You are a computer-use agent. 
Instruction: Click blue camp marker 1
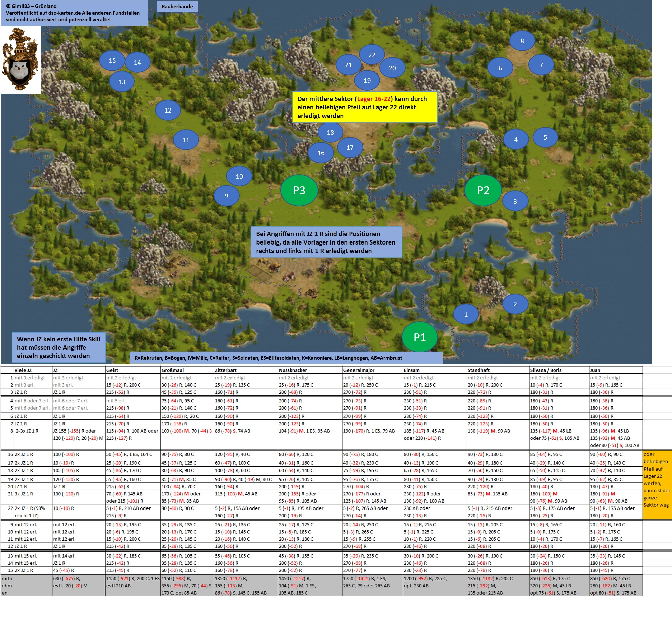tap(466, 314)
